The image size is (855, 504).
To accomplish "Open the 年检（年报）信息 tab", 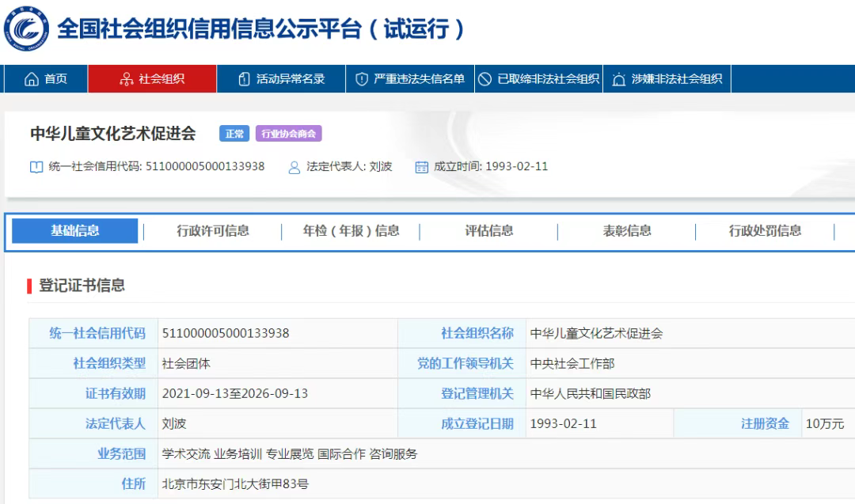I will pyautogui.click(x=351, y=231).
